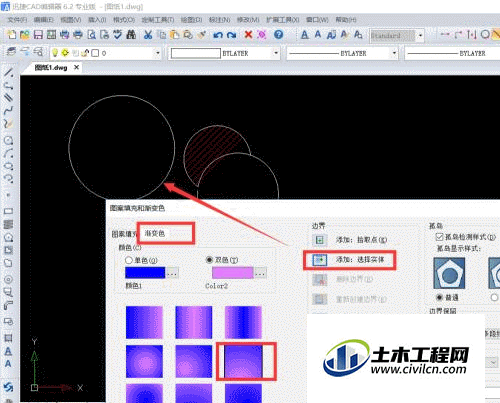This screenshot has height=403, width=500.
Task: Choose the cylindrical gradient thumbnail in top middle
Action: tap(194, 322)
